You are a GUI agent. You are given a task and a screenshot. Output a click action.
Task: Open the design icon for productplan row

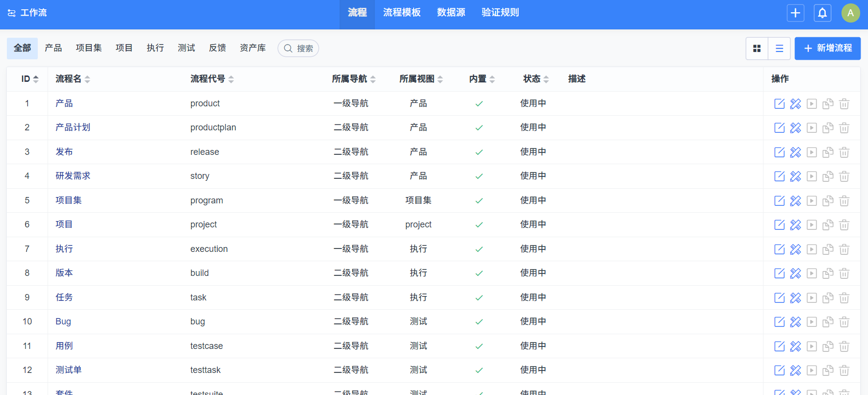tap(795, 128)
